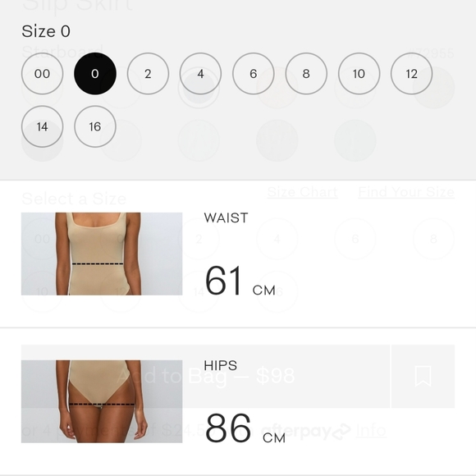The width and height of the screenshot is (476, 476).
Task: Choose size 2 option
Action: [x=148, y=74]
